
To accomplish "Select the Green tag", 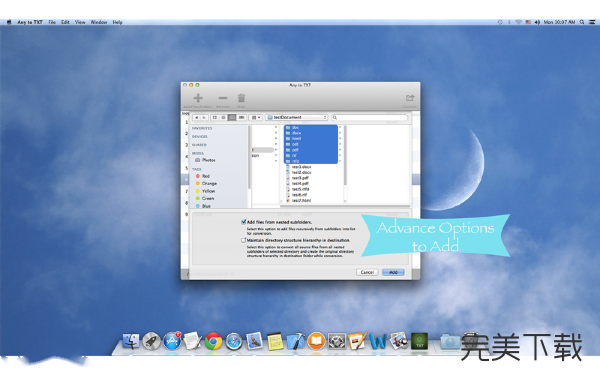I will tap(205, 198).
